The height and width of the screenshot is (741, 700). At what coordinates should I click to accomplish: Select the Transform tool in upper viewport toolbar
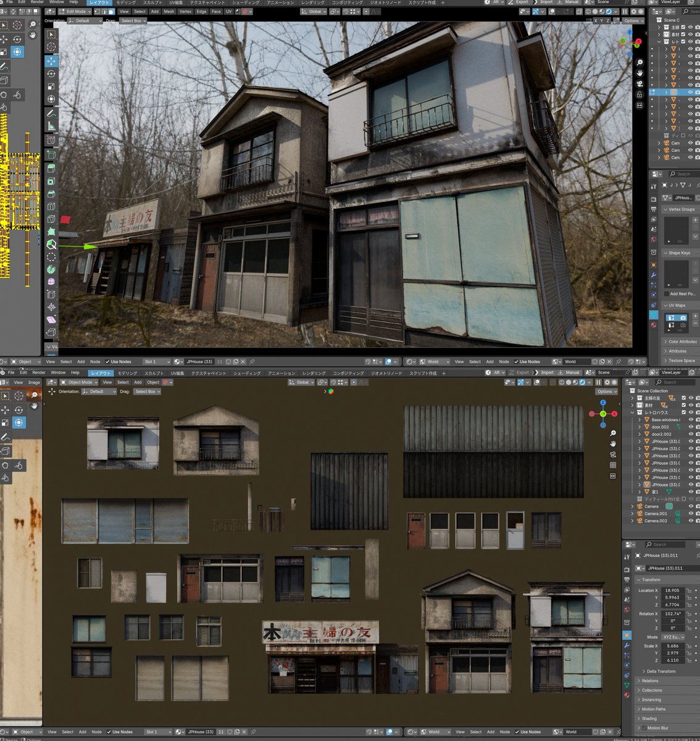click(51, 99)
